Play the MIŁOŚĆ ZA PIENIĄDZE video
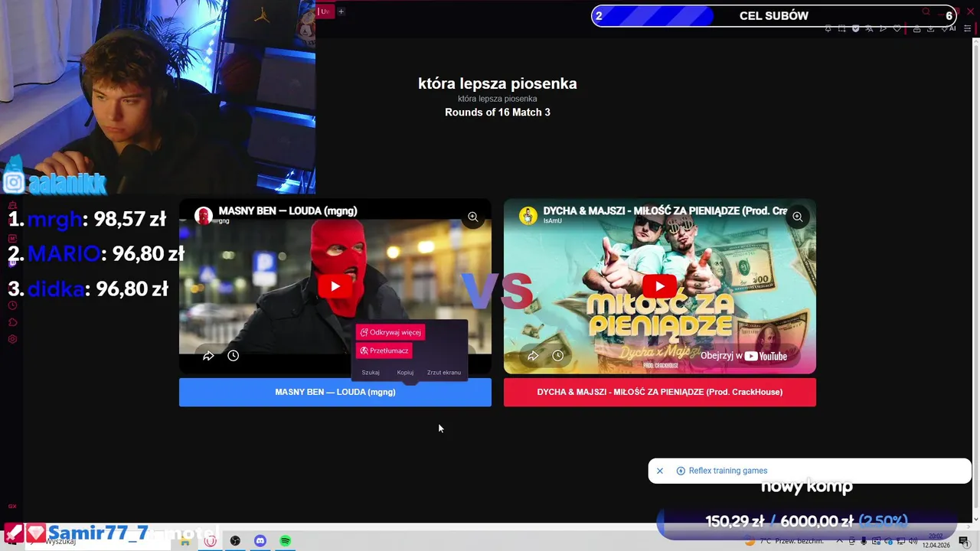 (x=659, y=286)
